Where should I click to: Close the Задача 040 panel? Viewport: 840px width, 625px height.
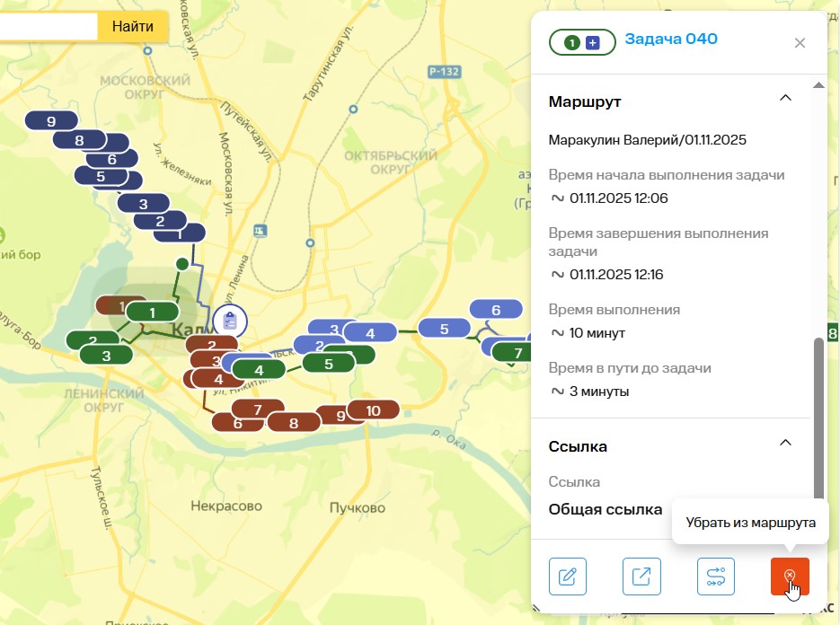(x=800, y=42)
